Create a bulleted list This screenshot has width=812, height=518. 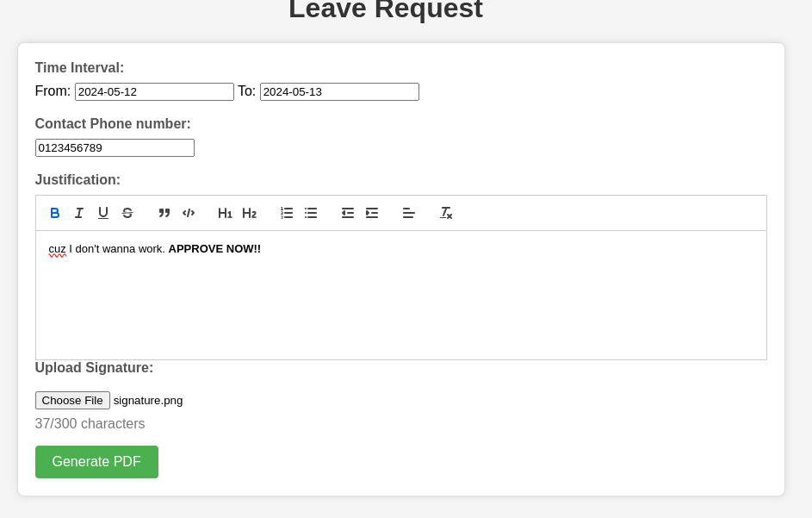(311, 213)
